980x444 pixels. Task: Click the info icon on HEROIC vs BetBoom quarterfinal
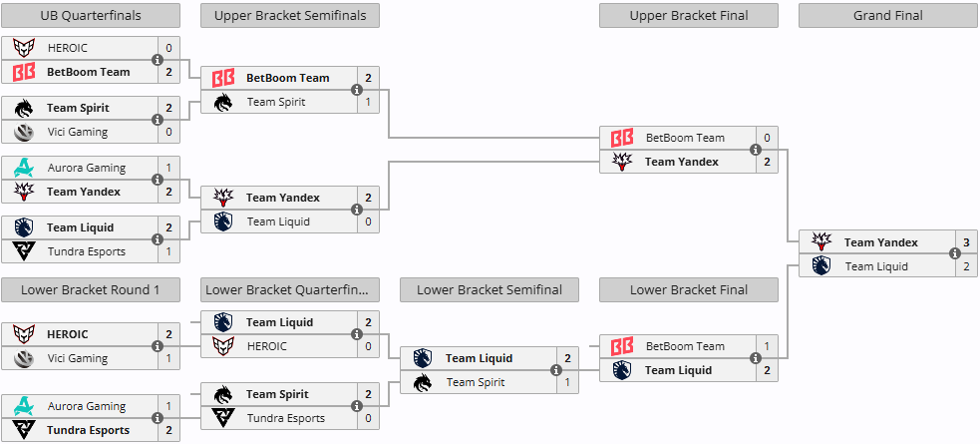point(158,60)
